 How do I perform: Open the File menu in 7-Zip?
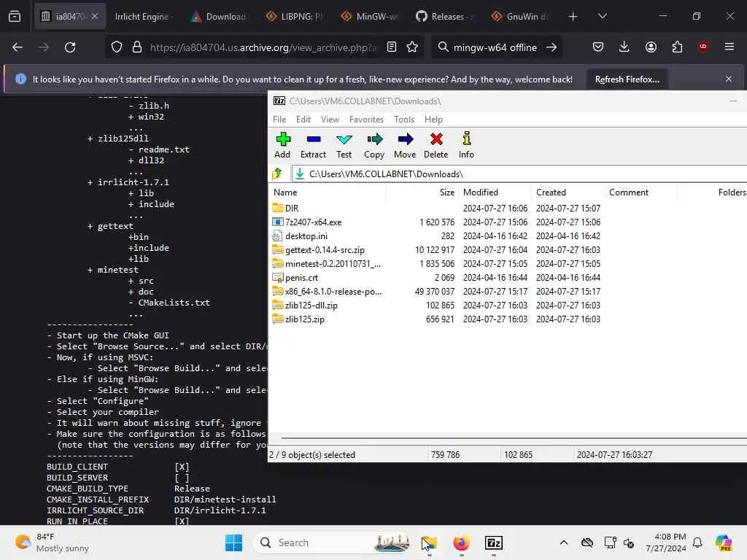[279, 120]
